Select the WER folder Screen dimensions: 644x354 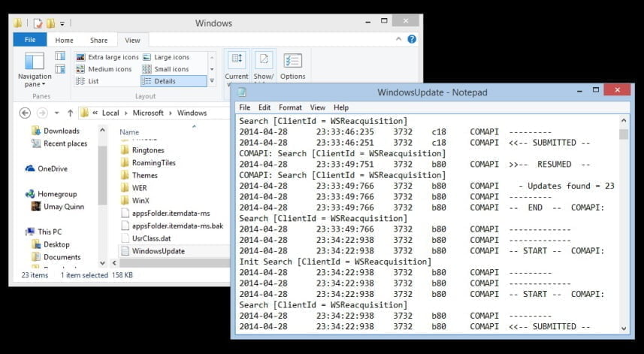coord(134,188)
